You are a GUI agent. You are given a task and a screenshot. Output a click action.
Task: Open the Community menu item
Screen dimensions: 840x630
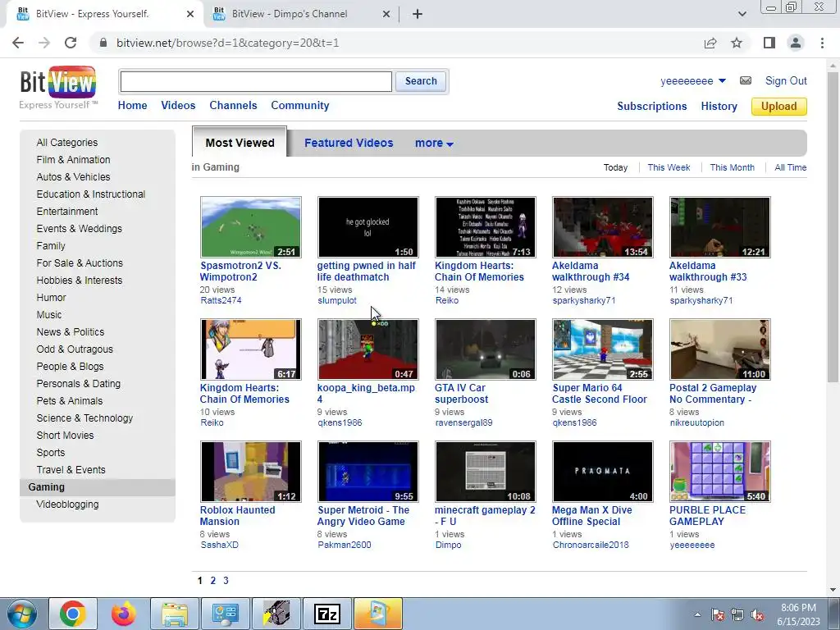click(x=300, y=106)
